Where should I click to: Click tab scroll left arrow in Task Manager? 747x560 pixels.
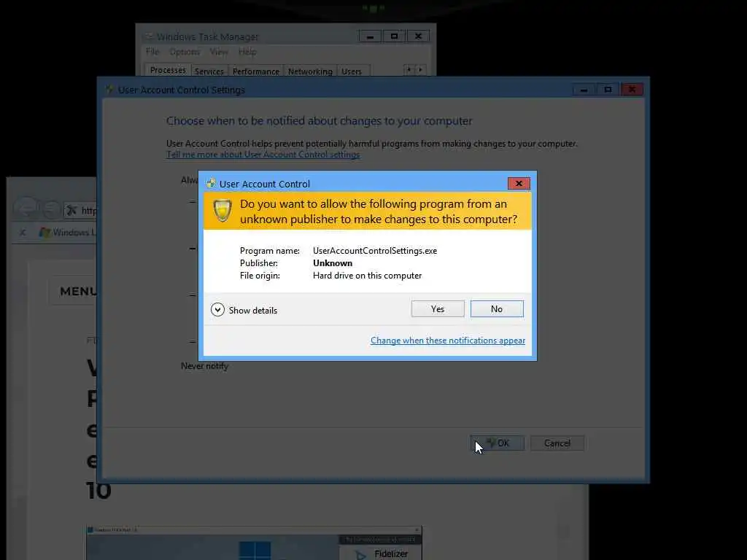tap(409, 70)
